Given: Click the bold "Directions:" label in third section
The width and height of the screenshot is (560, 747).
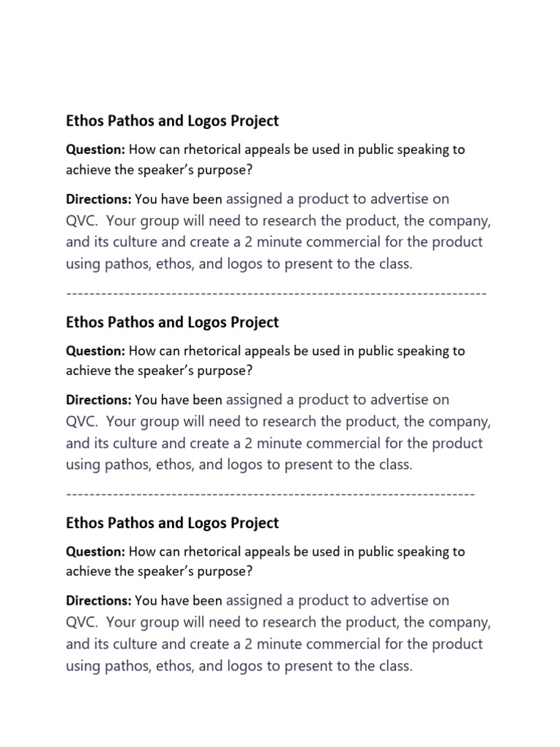Looking at the screenshot, I should [98, 601].
